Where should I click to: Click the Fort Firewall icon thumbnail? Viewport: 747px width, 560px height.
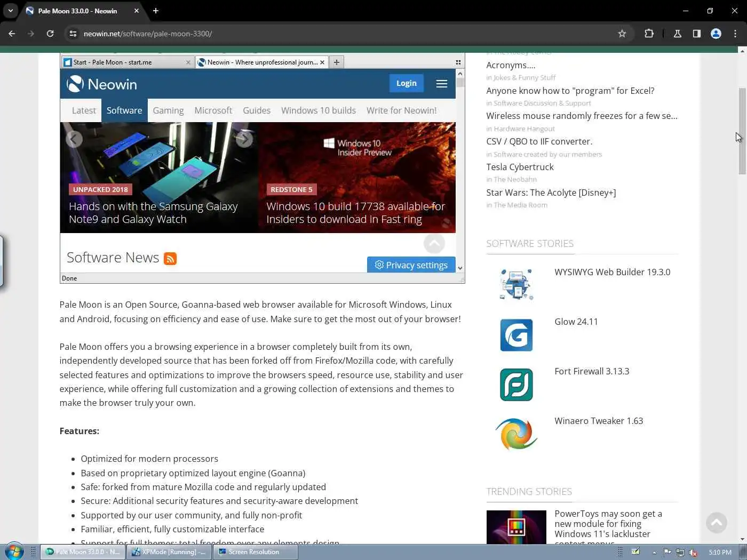pos(516,385)
